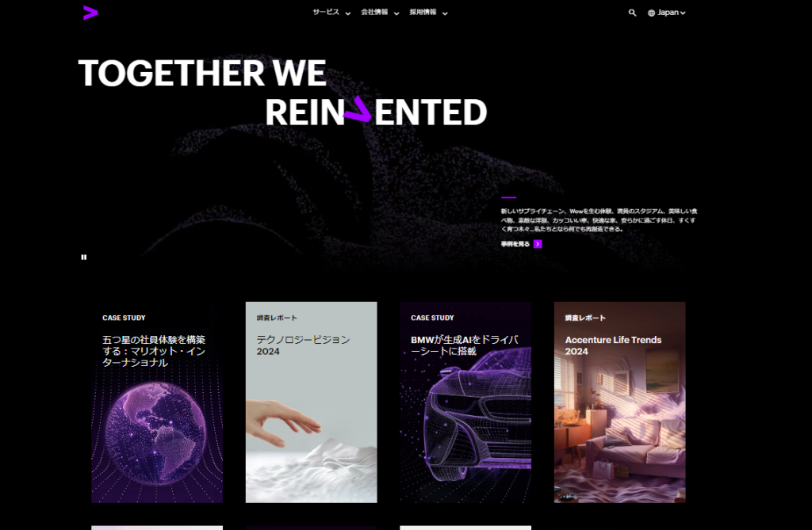Viewport: 812px width, 530px height.
Task: Open the サービス menu item
Action: click(x=326, y=12)
